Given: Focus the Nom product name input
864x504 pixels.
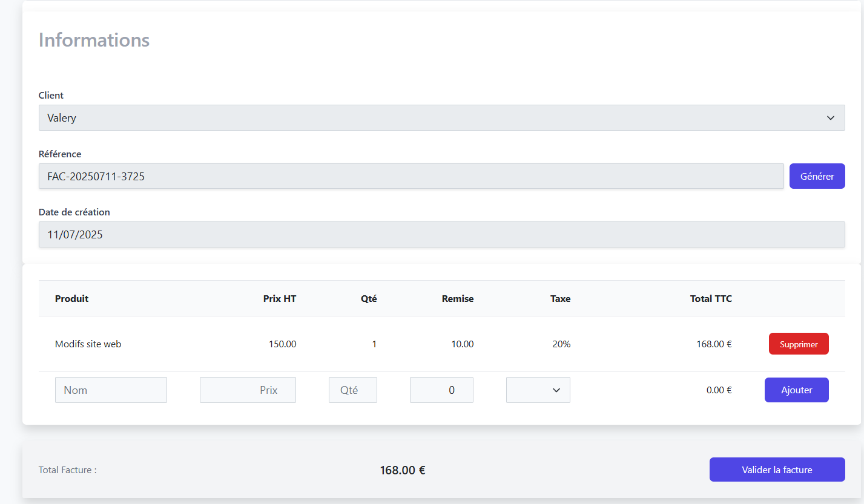Looking at the screenshot, I should click(x=111, y=390).
